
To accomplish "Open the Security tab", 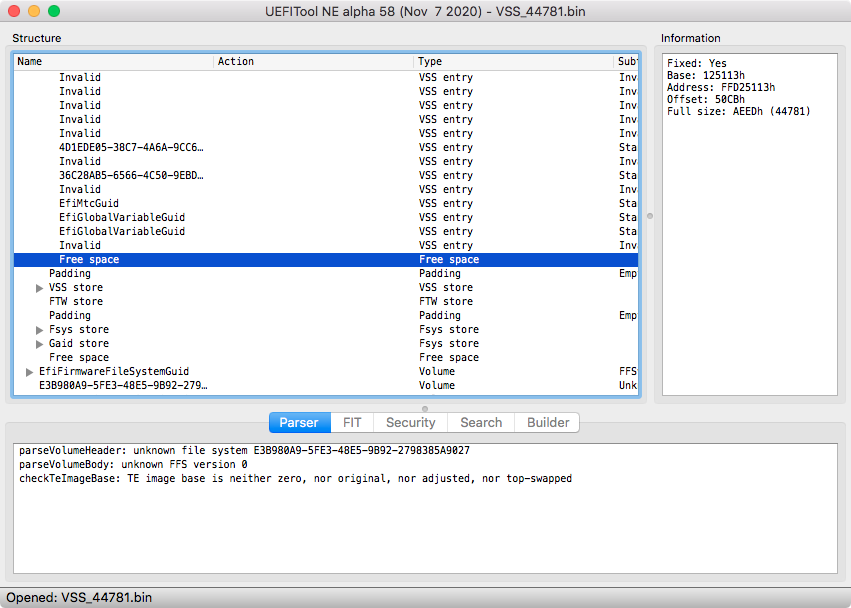I will tap(410, 422).
